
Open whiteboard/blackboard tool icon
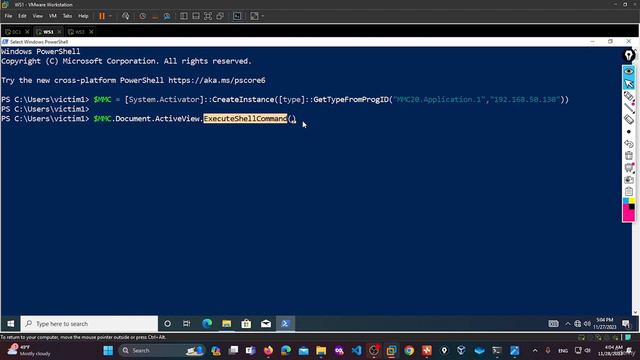(x=629, y=168)
